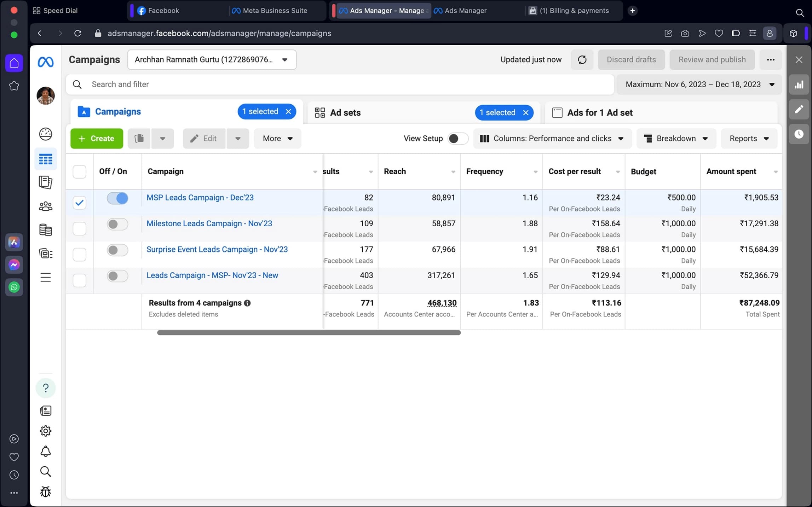Toggle off MSP Leads Campaign - Dec'23

pyautogui.click(x=117, y=198)
